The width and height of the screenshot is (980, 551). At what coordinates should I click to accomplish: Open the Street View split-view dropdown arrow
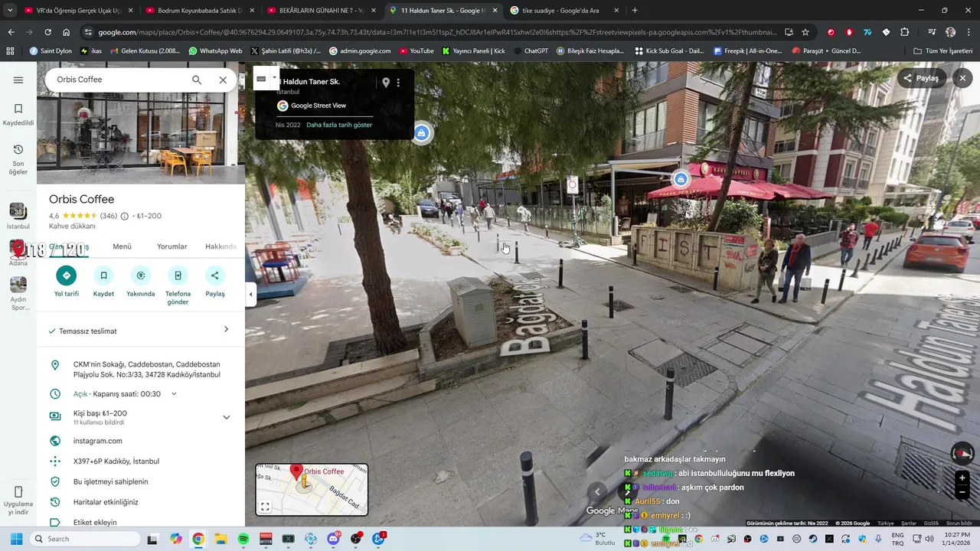point(274,77)
